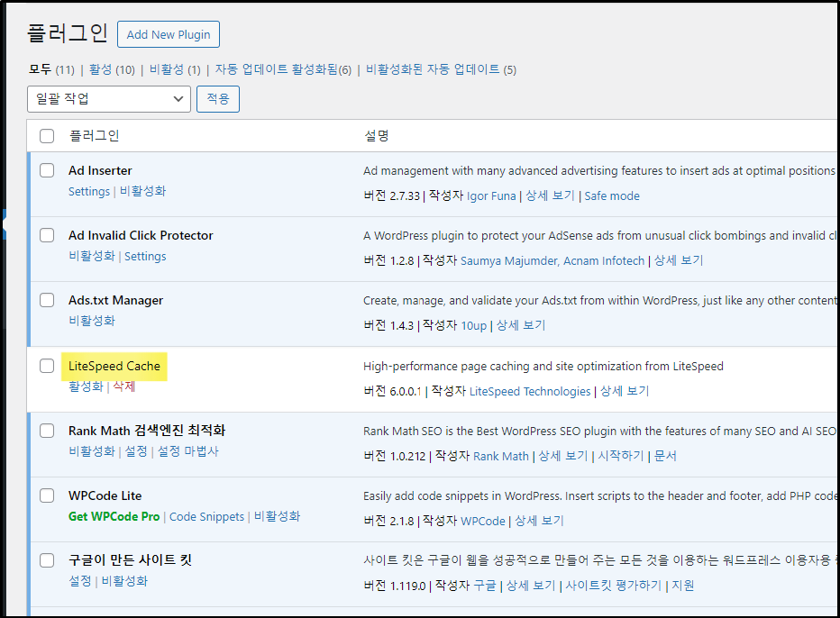The image size is (840, 618).
Task: Toggle the select-all checkbox in the header
Action: tap(47, 136)
